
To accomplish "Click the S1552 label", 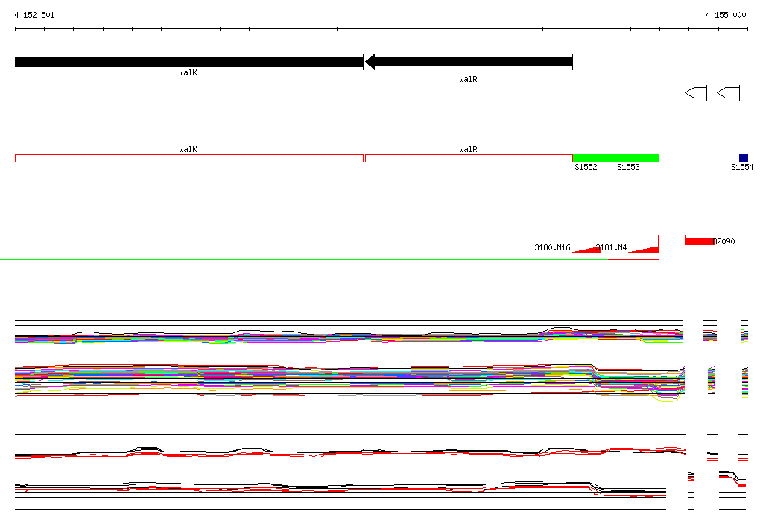I will pos(586,167).
